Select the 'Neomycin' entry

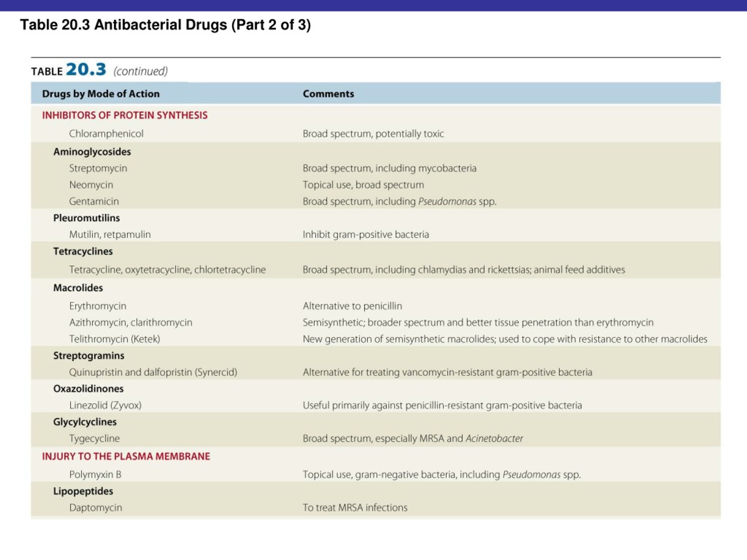coord(91,185)
